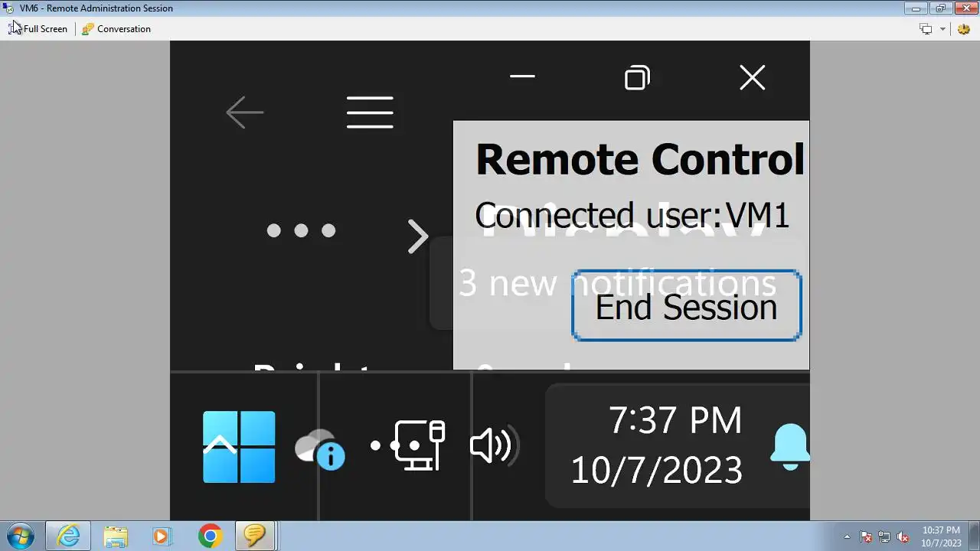
Task: Click the remote Windows Start logo
Action: 239,447
